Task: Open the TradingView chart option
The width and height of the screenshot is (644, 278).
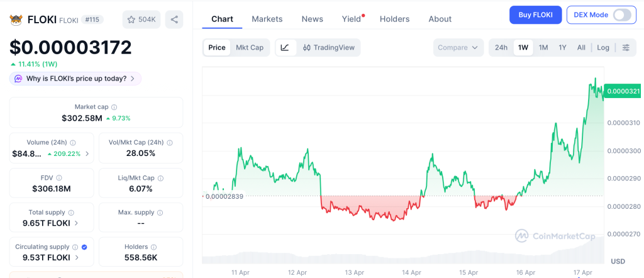Action: click(x=328, y=48)
